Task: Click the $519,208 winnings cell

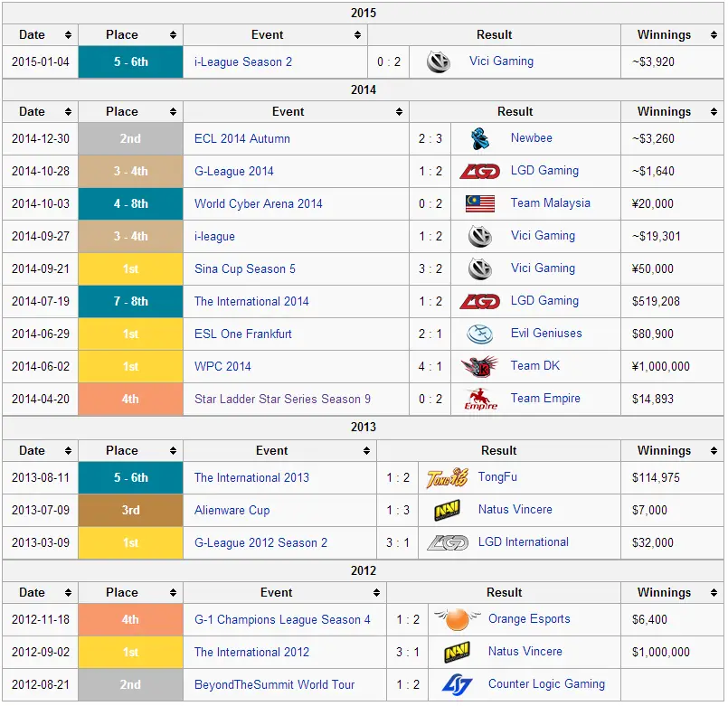Action: pos(672,301)
